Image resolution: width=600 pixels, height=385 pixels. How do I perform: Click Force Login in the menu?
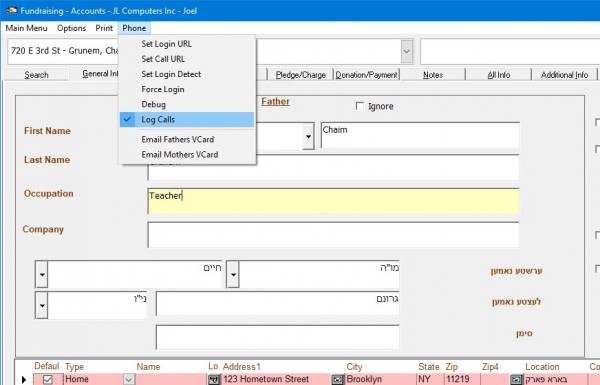tap(187, 89)
